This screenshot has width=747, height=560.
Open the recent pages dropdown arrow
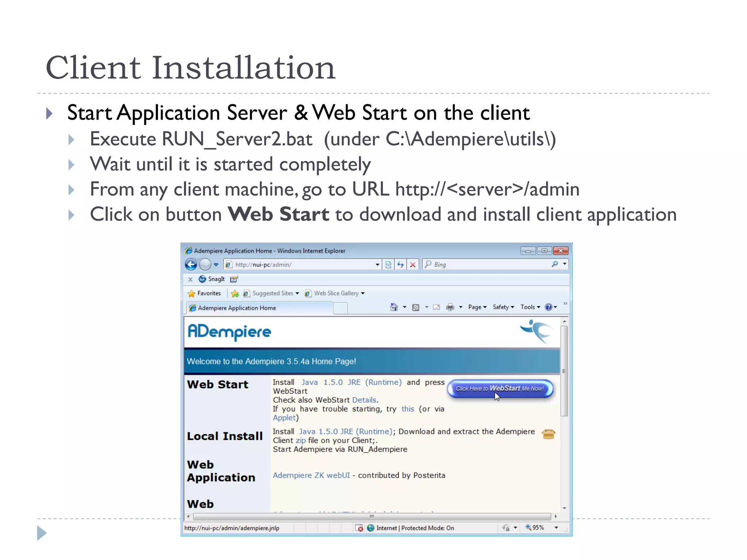pyautogui.click(x=216, y=265)
